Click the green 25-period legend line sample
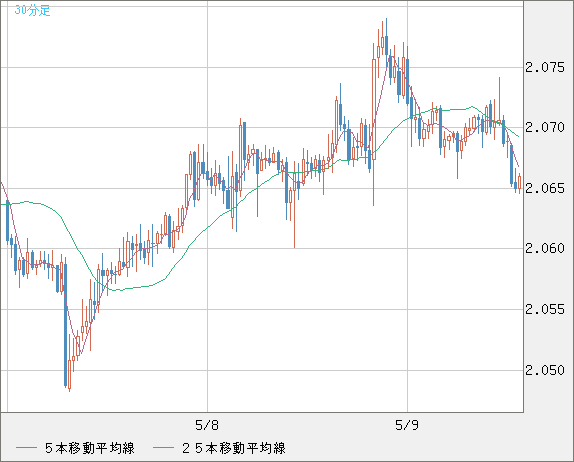Image resolution: width=574 pixels, height=462 pixels. (163, 448)
